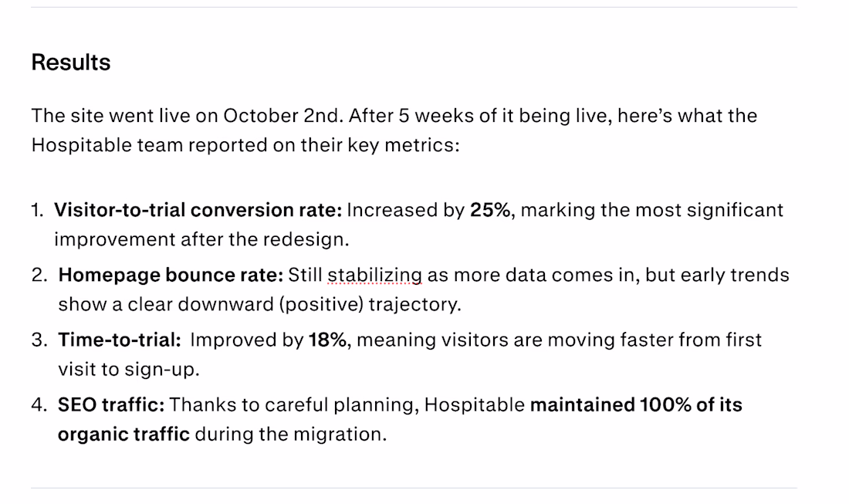Click the bold "Time-to-trial:" label
Screen dimensions: 849x504
coord(120,340)
